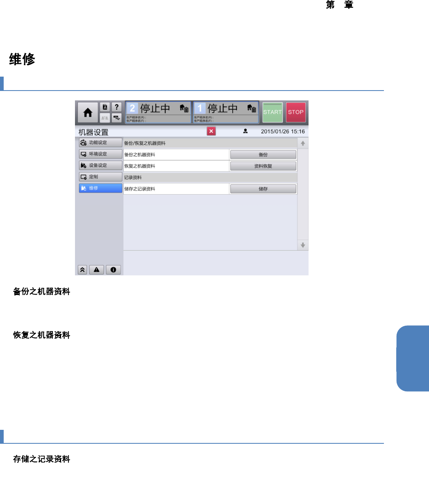The image size is (429, 504).
Task: Click the 机器设置 window title
Action: click(x=93, y=132)
